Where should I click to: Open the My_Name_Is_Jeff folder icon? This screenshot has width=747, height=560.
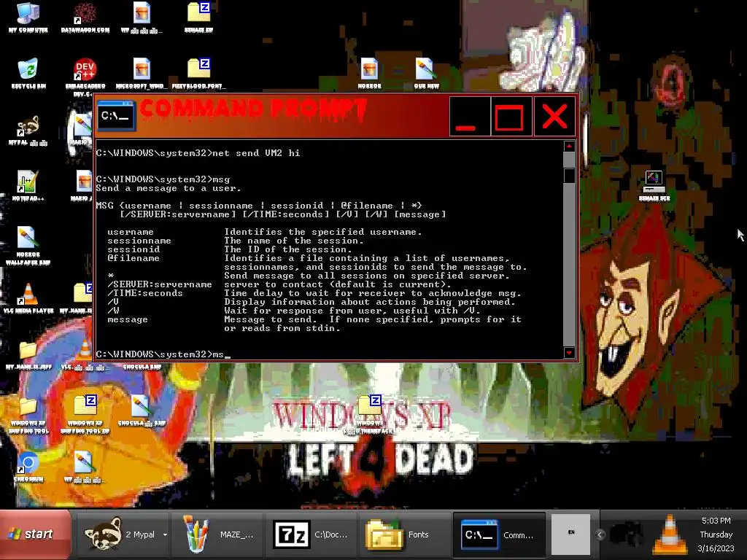click(x=28, y=354)
